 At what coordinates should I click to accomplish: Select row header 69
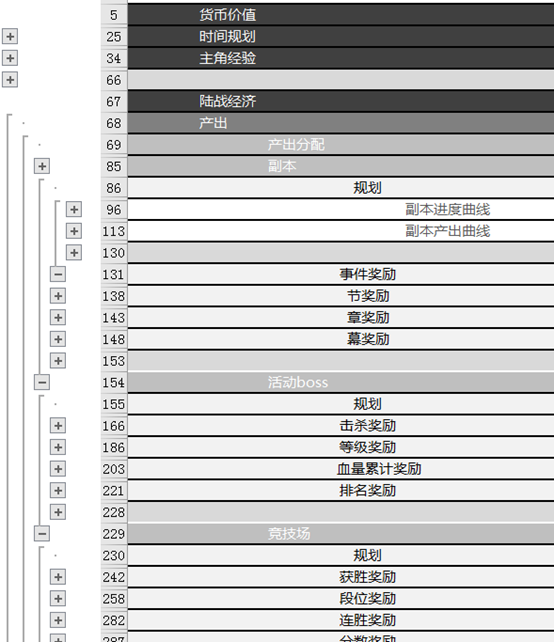tap(114, 145)
